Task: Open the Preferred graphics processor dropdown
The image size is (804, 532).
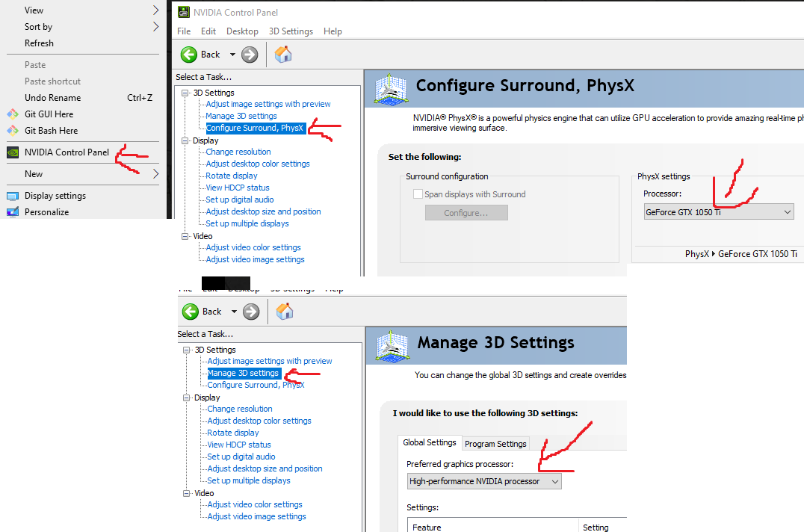Action: (x=484, y=481)
